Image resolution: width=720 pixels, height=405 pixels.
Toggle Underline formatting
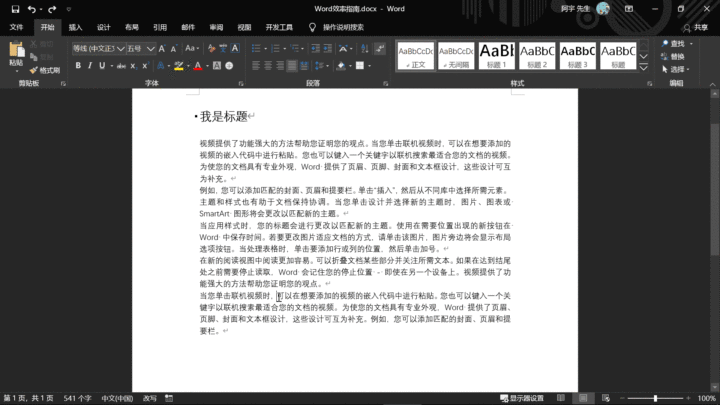tap(102, 66)
